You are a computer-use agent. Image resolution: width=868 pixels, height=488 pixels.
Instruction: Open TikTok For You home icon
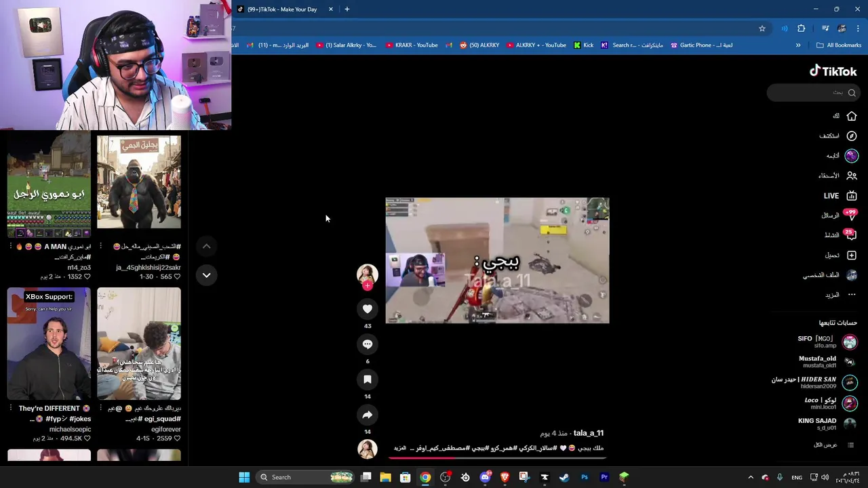coord(852,116)
